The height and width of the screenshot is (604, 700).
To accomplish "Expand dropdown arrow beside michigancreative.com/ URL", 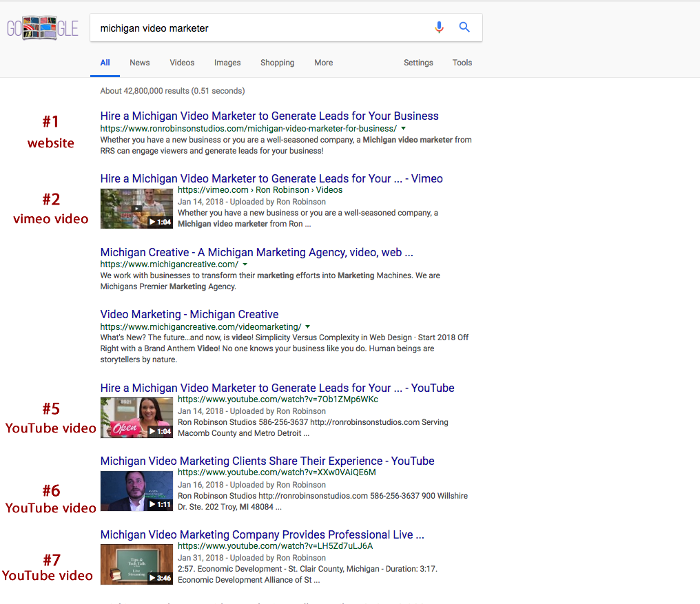I will click(x=245, y=264).
